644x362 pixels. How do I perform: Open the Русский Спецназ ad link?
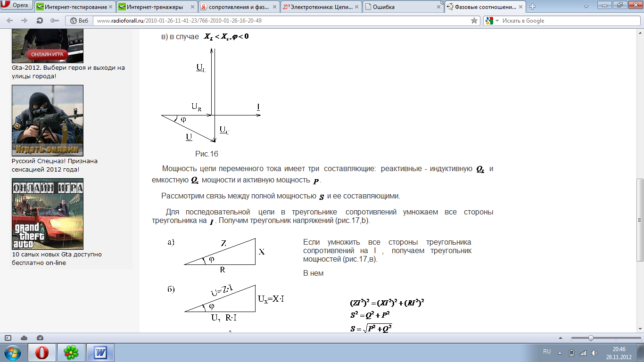pyautogui.click(x=55, y=165)
